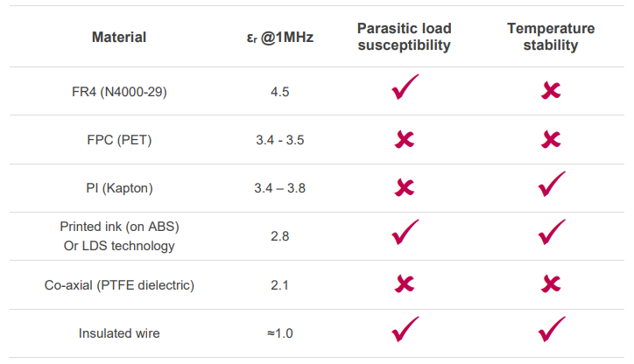
Task: Click Printed ink temperature stability checkmark
Action: point(552,234)
